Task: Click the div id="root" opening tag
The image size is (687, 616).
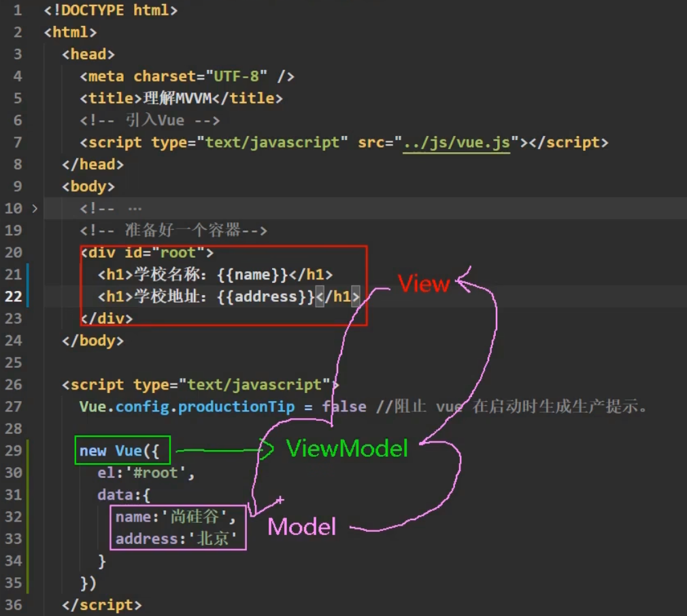Action: (147, 253)
